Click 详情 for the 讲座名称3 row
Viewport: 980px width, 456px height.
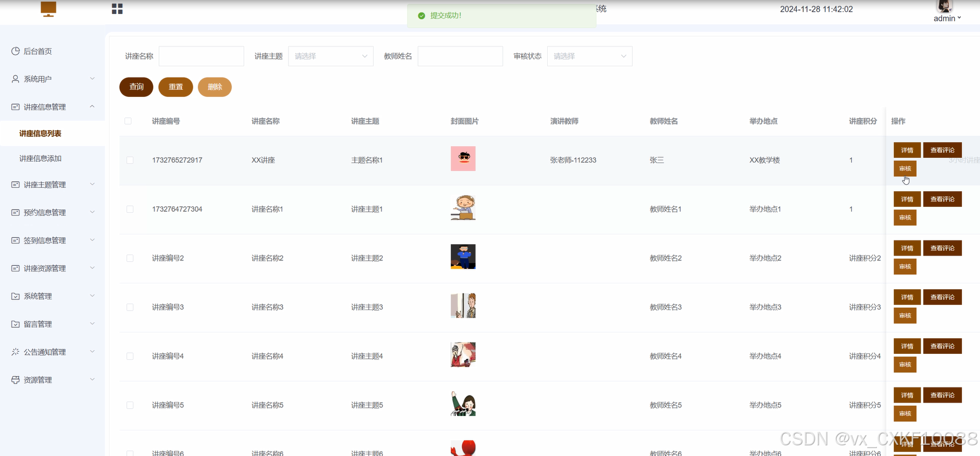tap(907, 297)
